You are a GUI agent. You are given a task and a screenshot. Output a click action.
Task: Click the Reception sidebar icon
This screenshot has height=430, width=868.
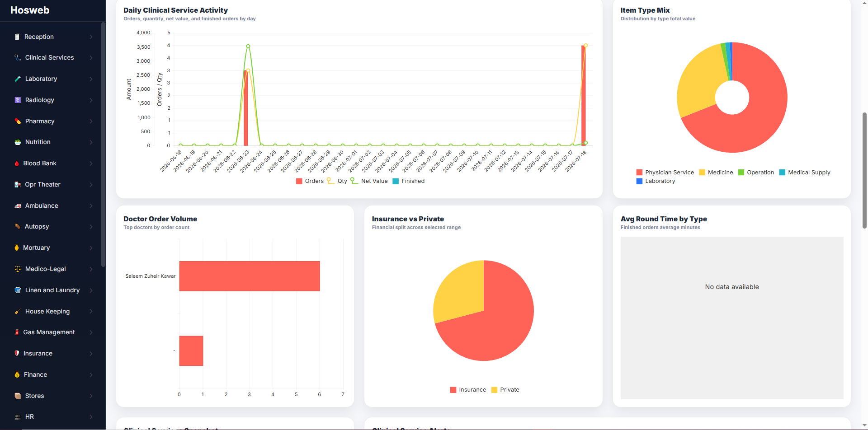17,37
